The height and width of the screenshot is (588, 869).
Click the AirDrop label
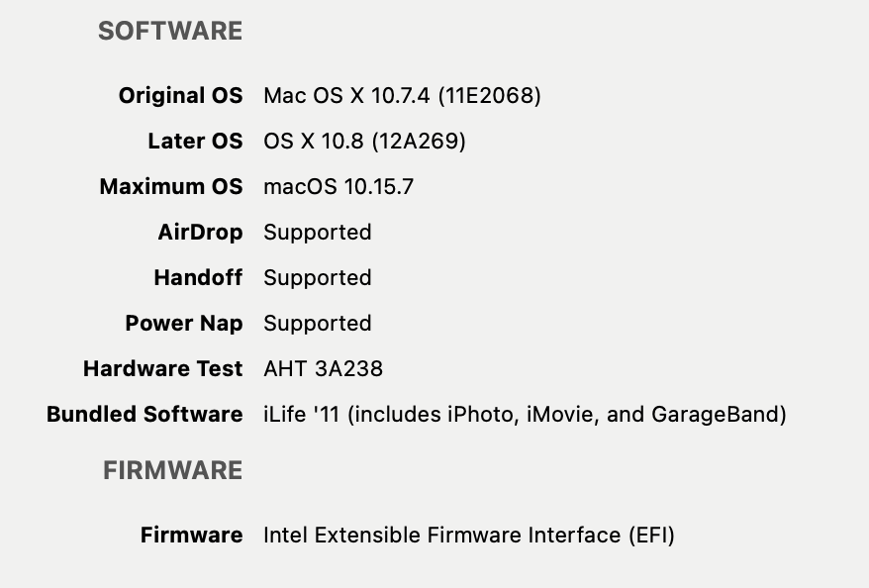[200, 233]
